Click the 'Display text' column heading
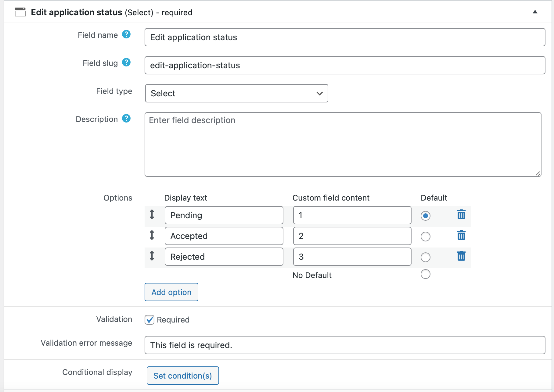 (185, 198)
